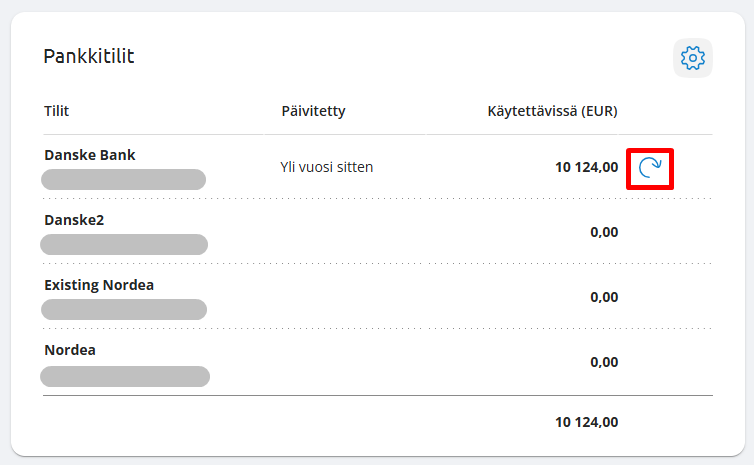Click the Käytettävissä (EUR) column header
Screen dimensions: 754x465
[552, 111]
